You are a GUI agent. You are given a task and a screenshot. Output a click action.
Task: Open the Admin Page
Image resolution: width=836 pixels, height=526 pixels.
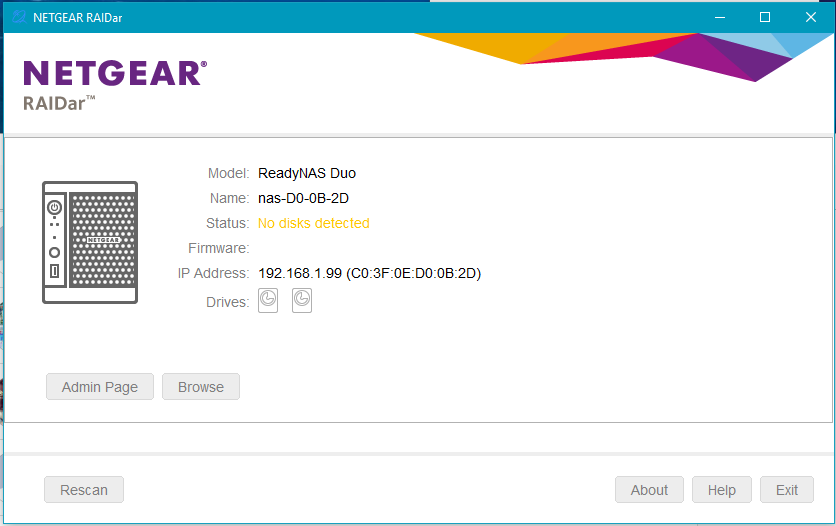[100, 387]
